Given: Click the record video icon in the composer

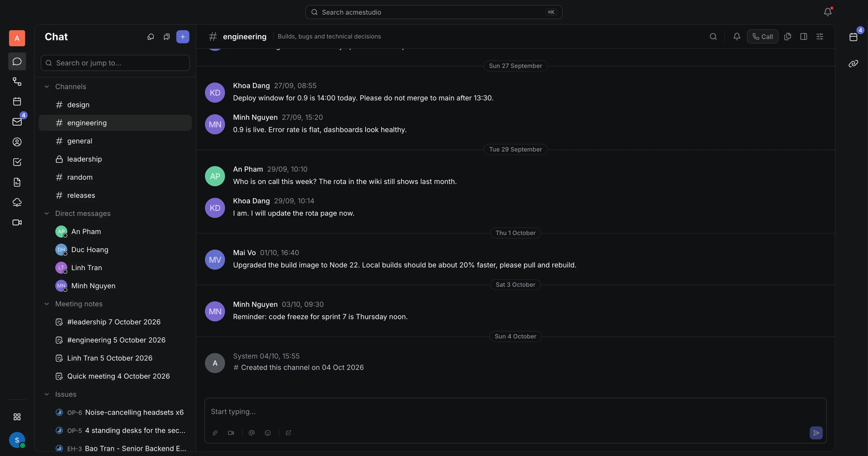Looking at the screenshot, I should point(231,433).
